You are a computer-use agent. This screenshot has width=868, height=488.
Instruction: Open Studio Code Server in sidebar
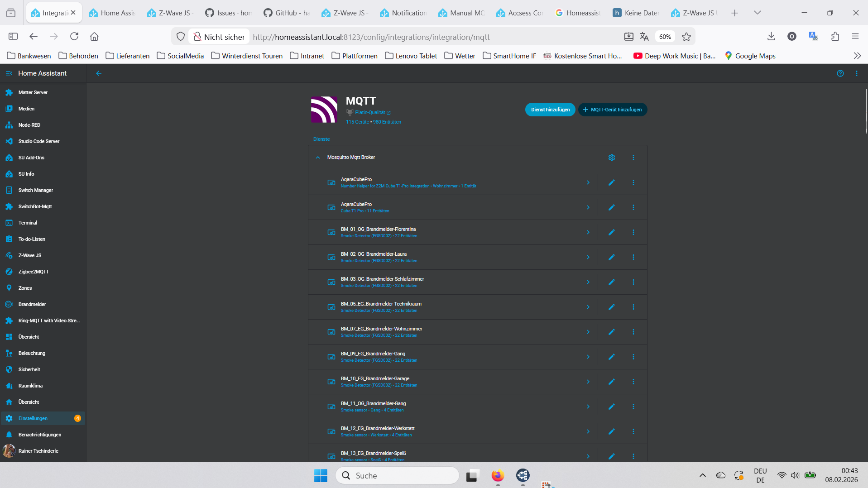point(43,141)
